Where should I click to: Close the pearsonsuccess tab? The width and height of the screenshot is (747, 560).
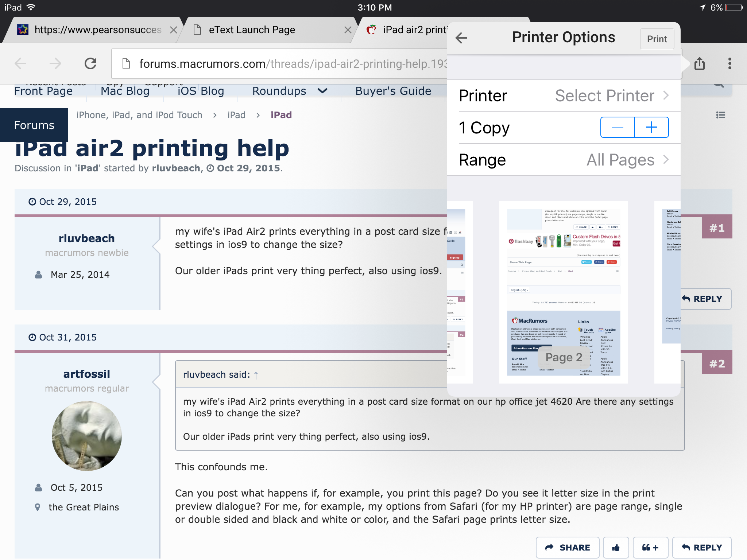tap(174, 30)
